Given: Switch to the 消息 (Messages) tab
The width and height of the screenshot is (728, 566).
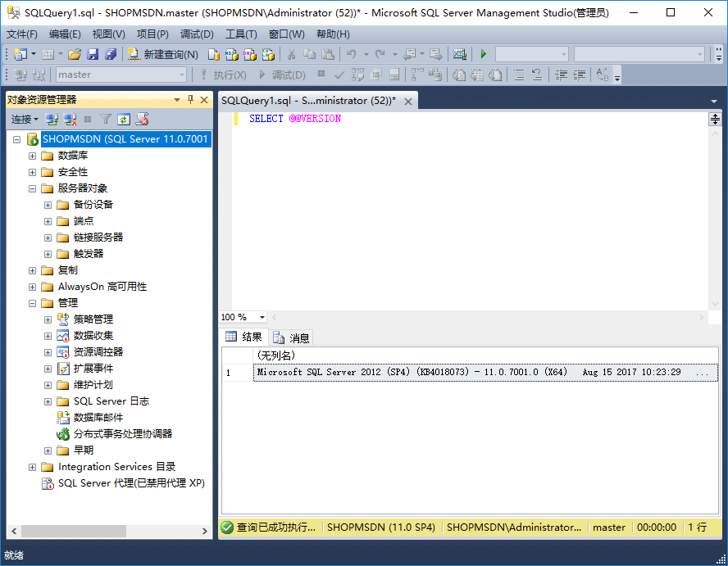Looking at the screenshot, I should 292,337.
